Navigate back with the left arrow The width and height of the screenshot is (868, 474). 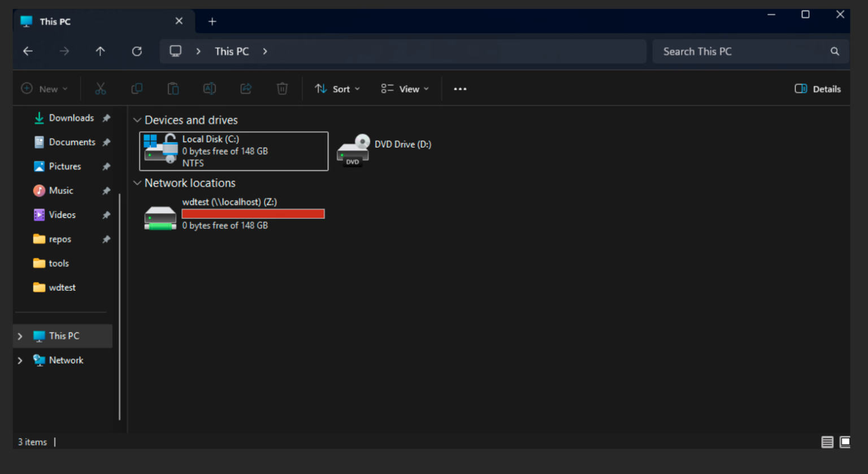(28, 51)
